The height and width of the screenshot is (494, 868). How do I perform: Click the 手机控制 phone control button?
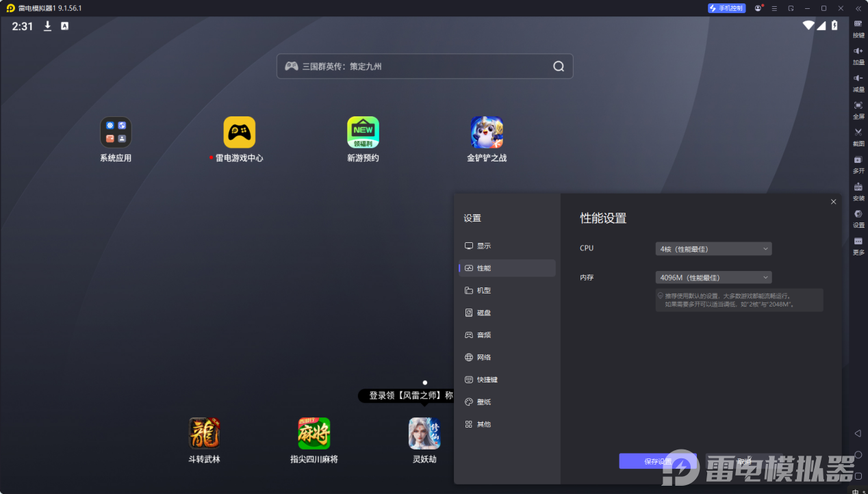(726, 8)
